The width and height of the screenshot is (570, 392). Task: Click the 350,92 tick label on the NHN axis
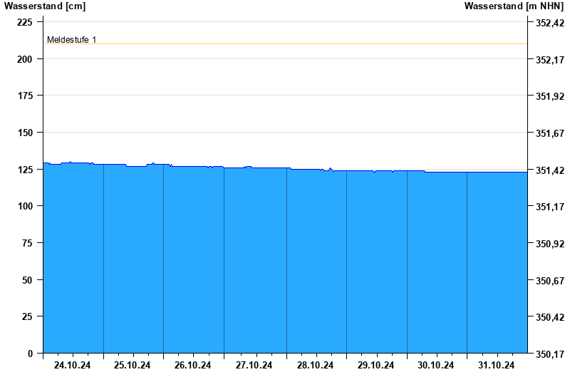pyautogui.click(x=549, y=244)
